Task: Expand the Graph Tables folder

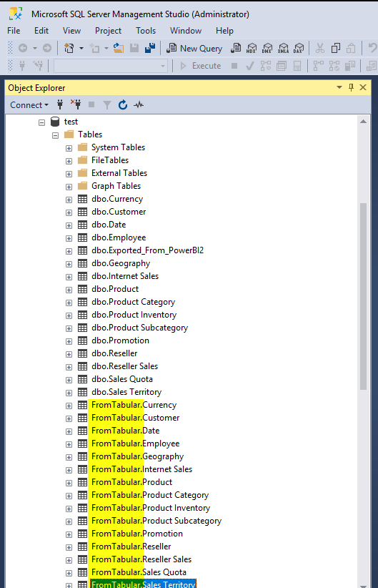Action: point(69,187)
